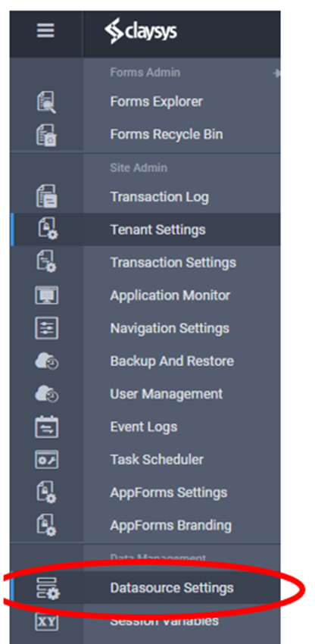
Task: Toggle the hamburger menu icon
Action: point(45,31)
